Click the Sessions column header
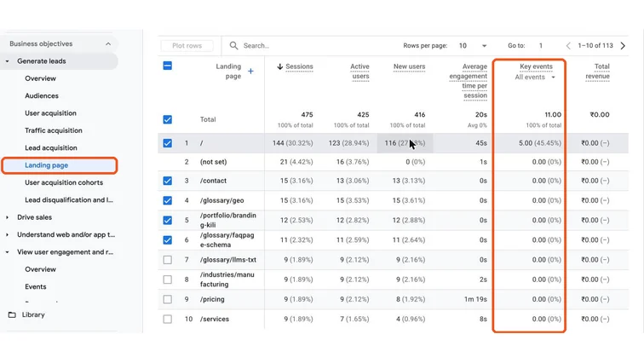Image resolution: width=644 pixels, height=363 pixels. (x=299, y=66)
